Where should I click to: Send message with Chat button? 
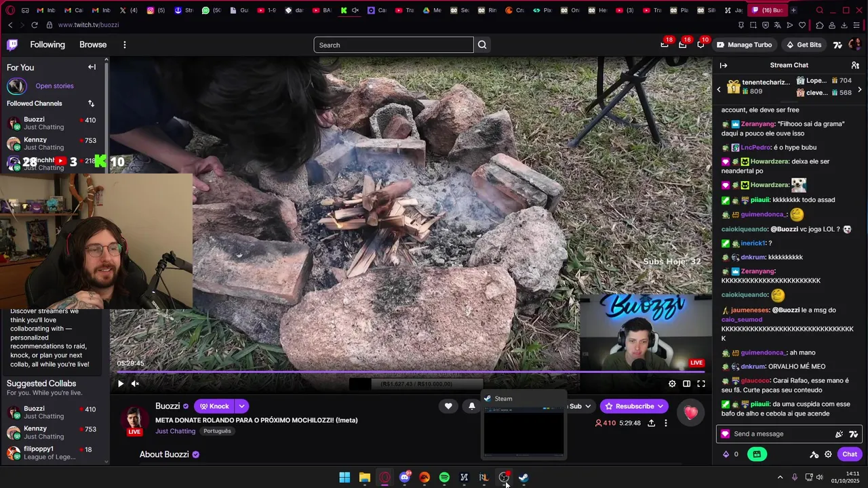point(850,454)
